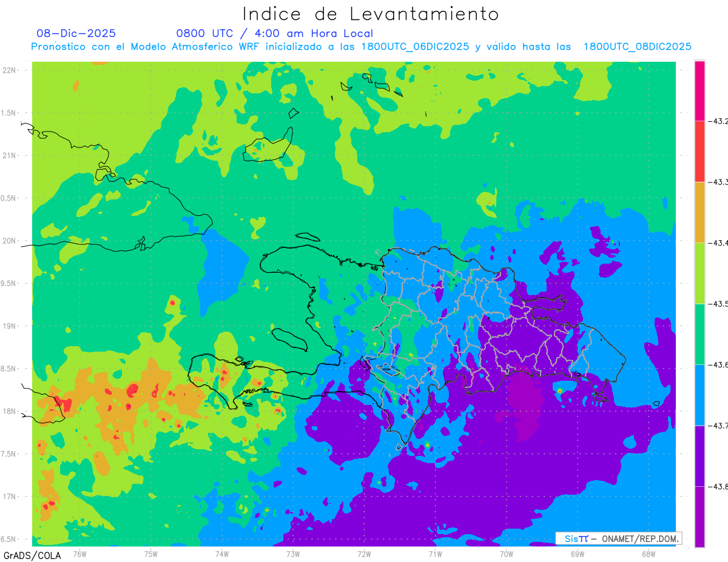Click the '-43.7' color bar value

coord(718,426)
